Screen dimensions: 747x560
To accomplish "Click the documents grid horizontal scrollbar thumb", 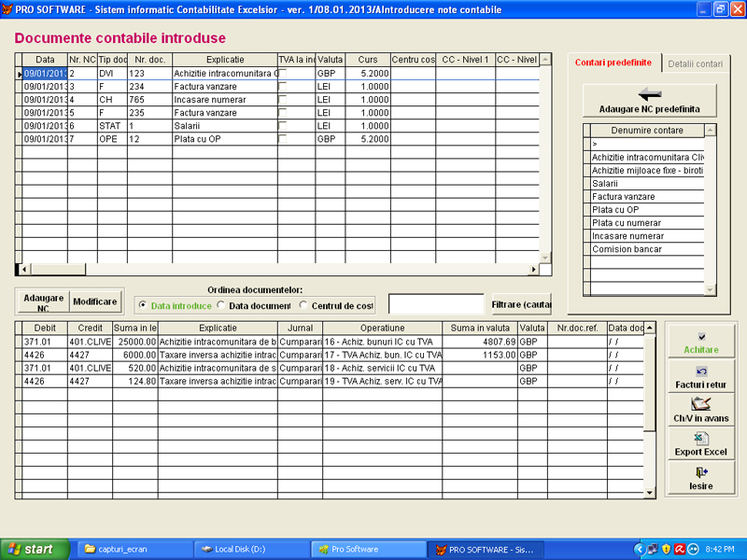I will [58, 269].
